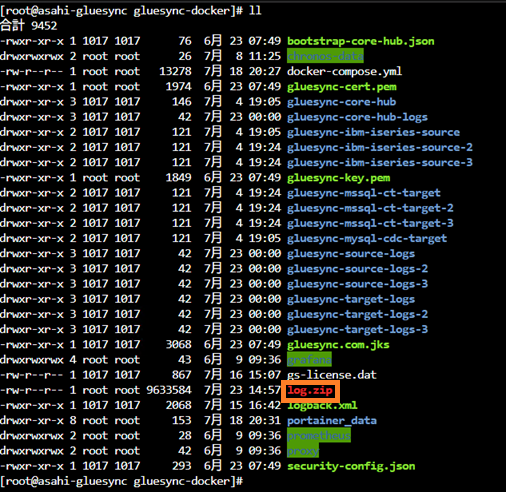
Task: Click gluesync-core-hub-logs directory name
Action: coord(357,117)
